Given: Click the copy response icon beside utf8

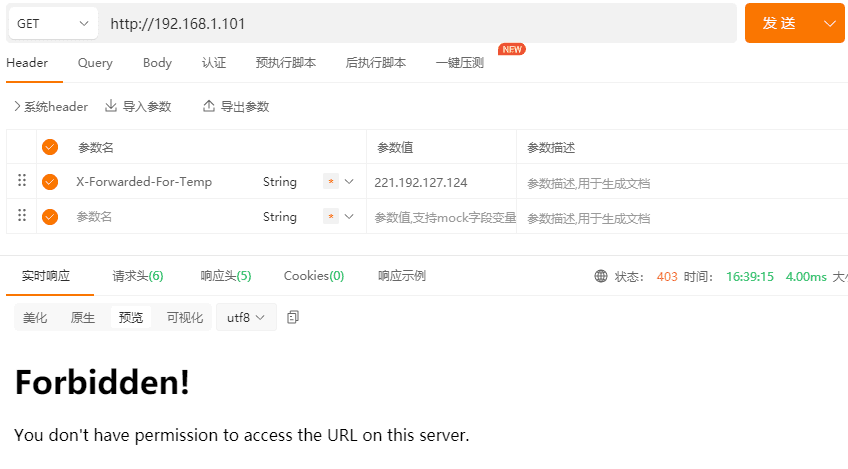Looking at the screenshot, I should tap(293, 317).
